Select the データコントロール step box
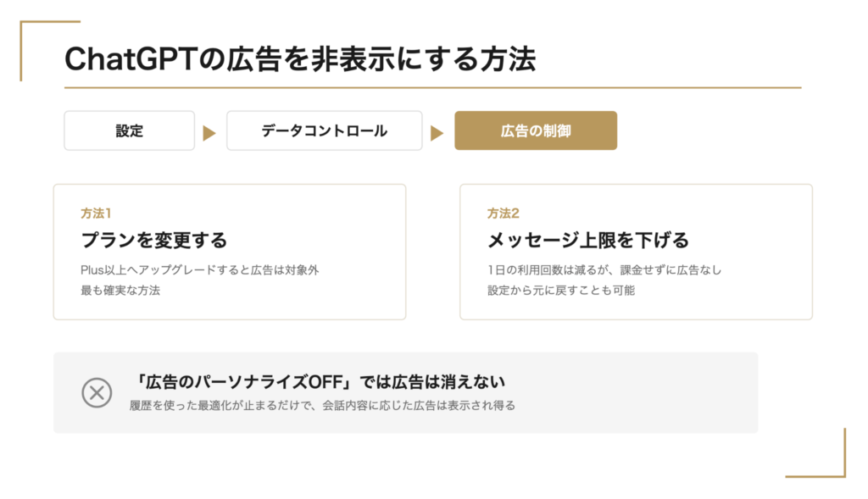Viewport: 868px width, 499px height. click(325, 130)
